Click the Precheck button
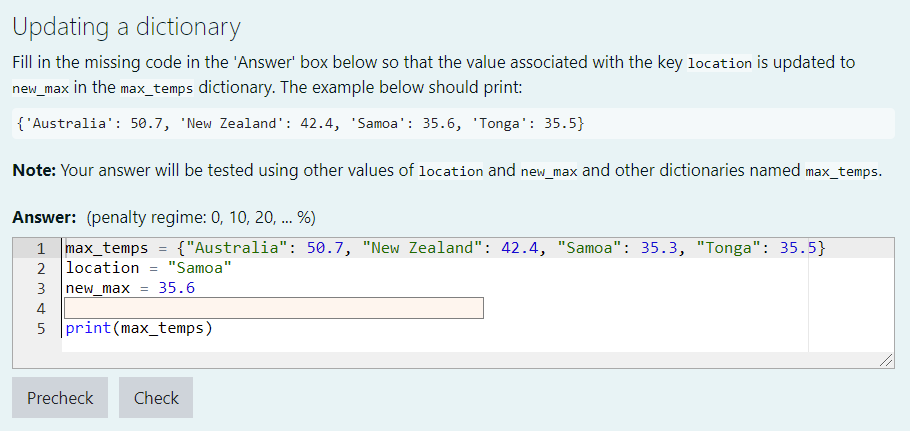The height and width of the screenshot is (431, 910). click(60, 397)
